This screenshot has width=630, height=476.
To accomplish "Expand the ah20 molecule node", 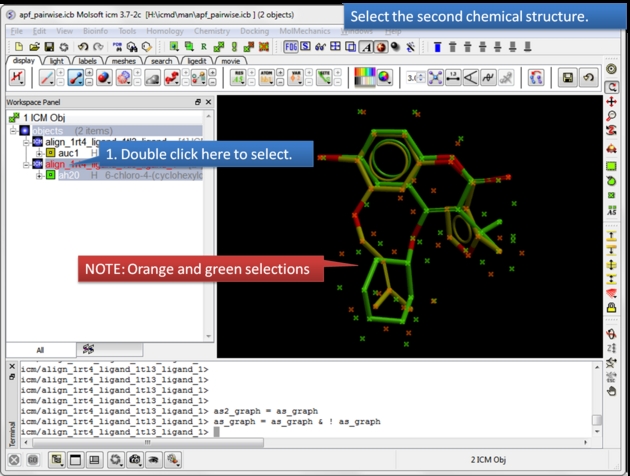I will pos(38,175).
